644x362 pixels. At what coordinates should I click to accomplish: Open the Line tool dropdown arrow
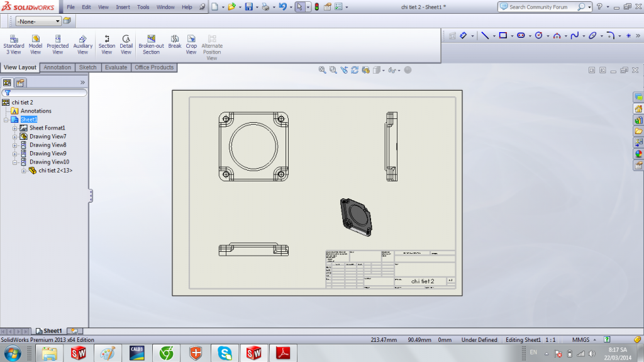494,36
